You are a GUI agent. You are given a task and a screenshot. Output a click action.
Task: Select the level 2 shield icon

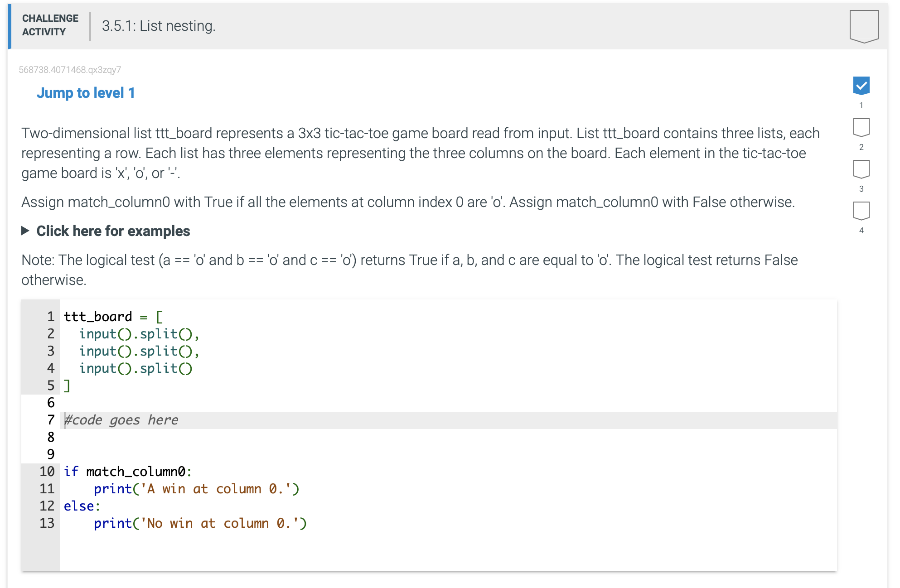861,128
